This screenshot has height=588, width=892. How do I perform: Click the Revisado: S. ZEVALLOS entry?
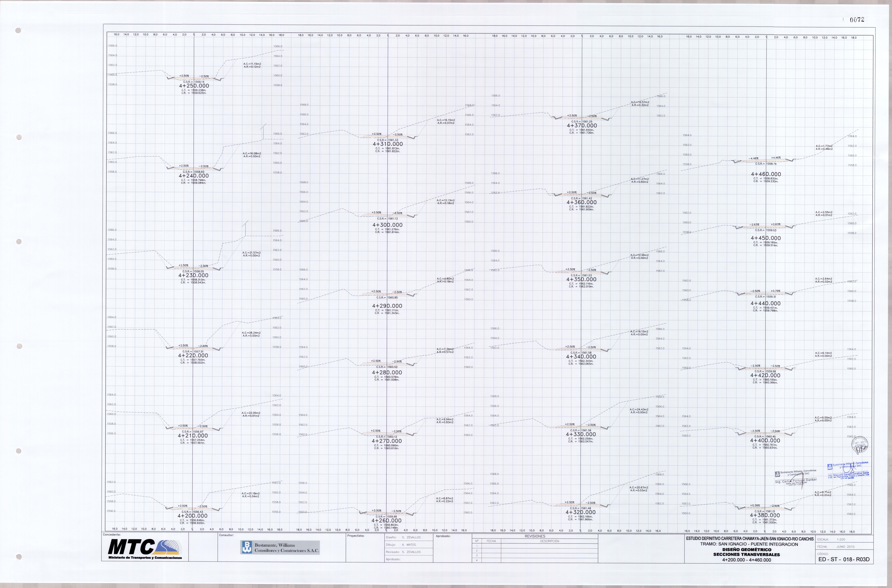(x=403, y=552)
